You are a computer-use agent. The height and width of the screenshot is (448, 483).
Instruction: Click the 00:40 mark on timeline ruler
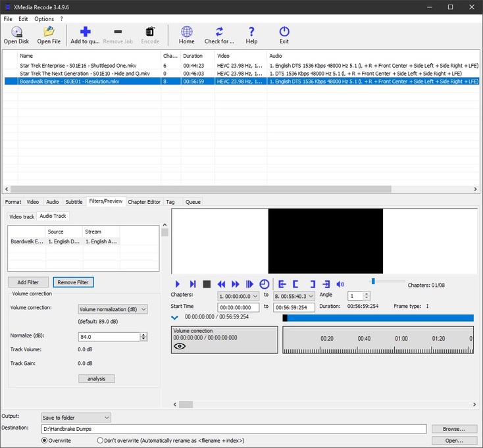click(x=364, y=339)
